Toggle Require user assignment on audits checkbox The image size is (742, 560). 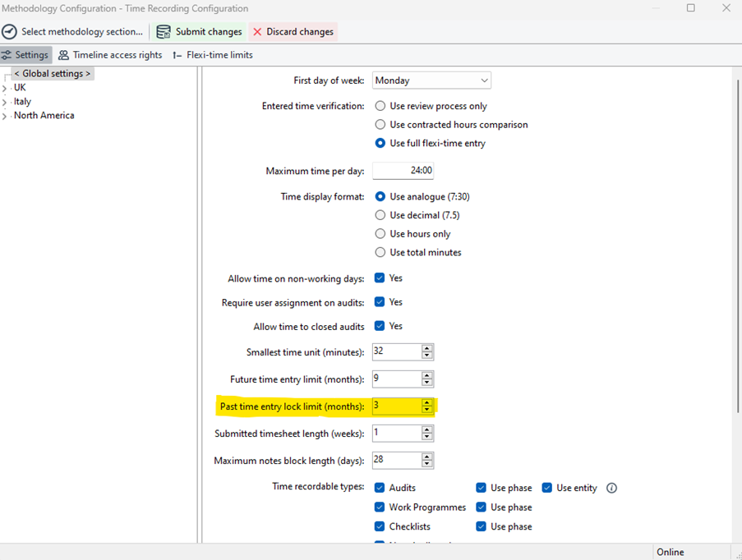pos(380,301)
